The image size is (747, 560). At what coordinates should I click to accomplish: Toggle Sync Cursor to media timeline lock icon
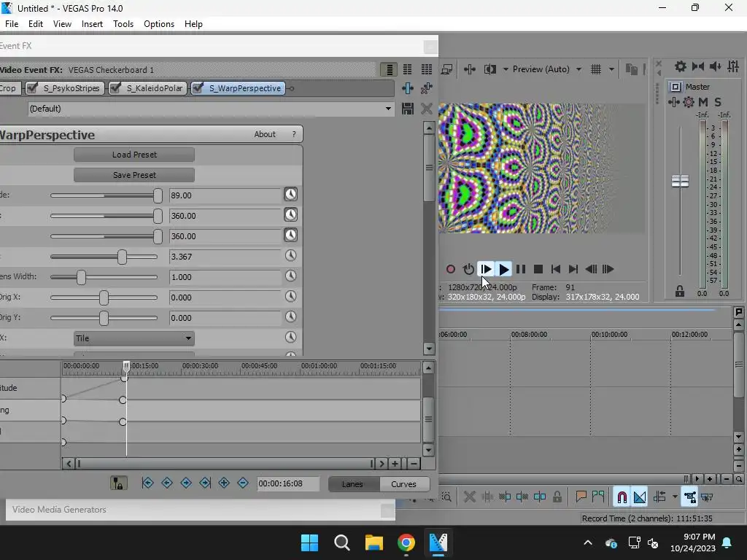[118, 483]
